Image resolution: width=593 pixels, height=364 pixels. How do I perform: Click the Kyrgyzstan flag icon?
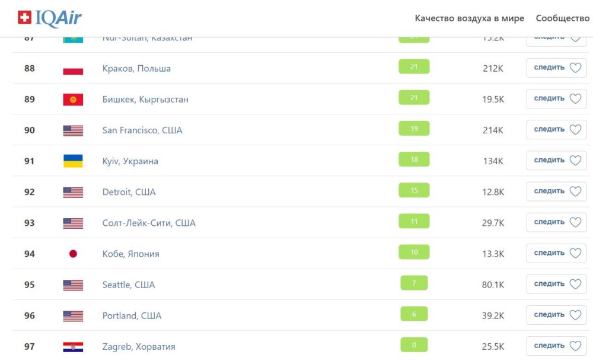coord(73,100)
